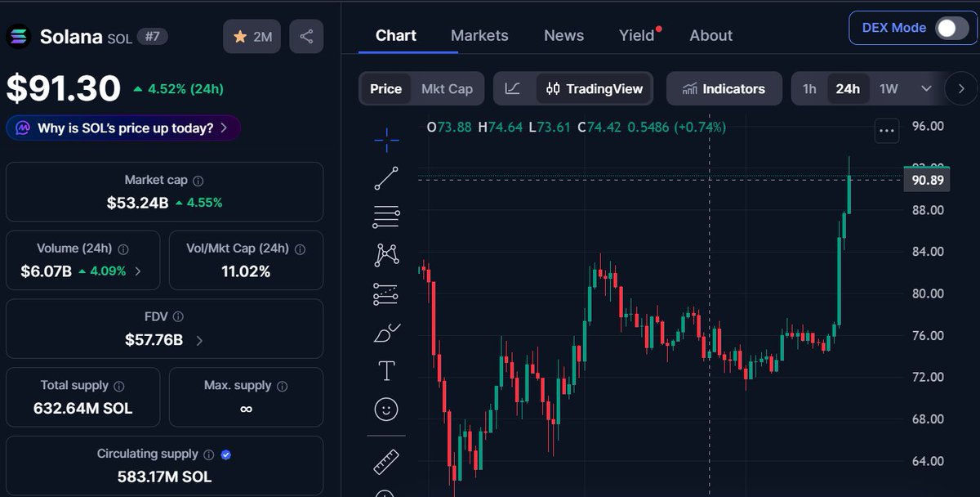
Task: Switch to simple line chart view
Action: [x=513, y=88]
